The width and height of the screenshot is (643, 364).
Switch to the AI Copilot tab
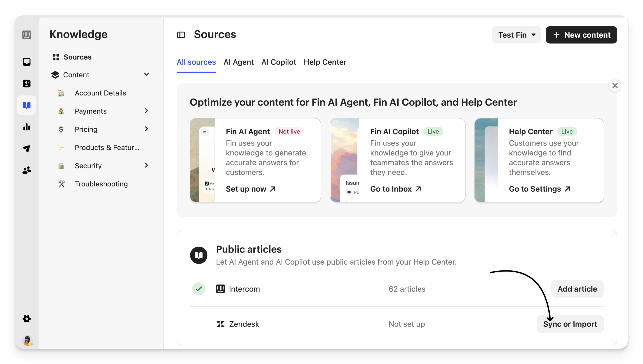tap(278, 62)
